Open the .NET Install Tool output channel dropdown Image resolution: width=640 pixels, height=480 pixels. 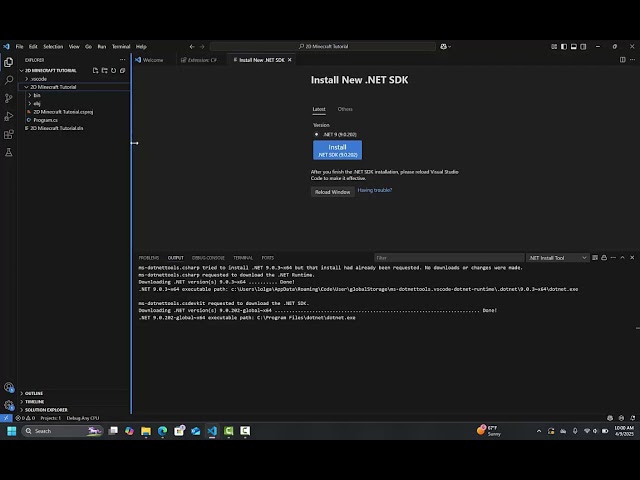click(557, 258)
